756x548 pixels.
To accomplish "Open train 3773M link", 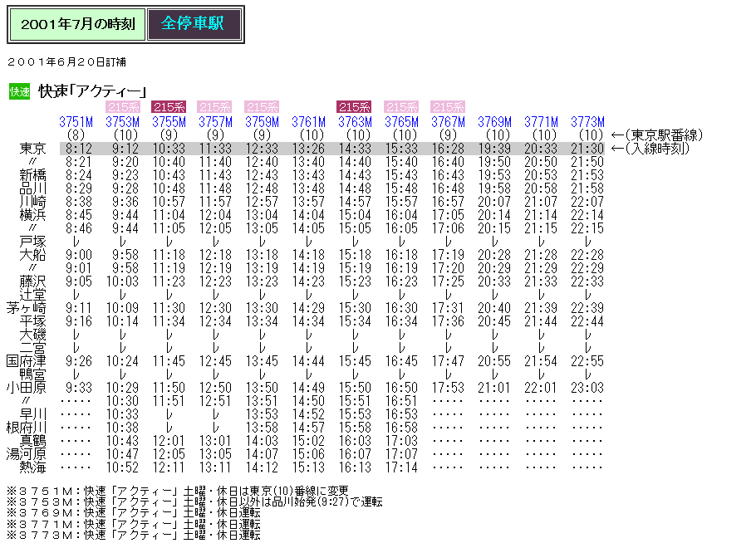I will pyautogui.click(x=587, y=122).
